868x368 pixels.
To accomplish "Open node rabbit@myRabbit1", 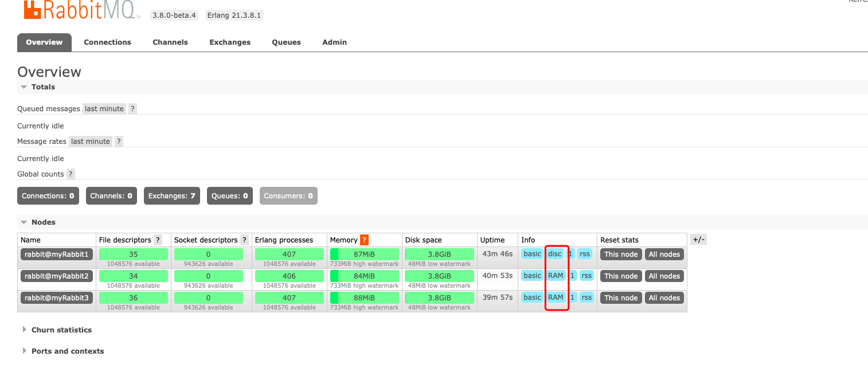I will click(57, 254).
